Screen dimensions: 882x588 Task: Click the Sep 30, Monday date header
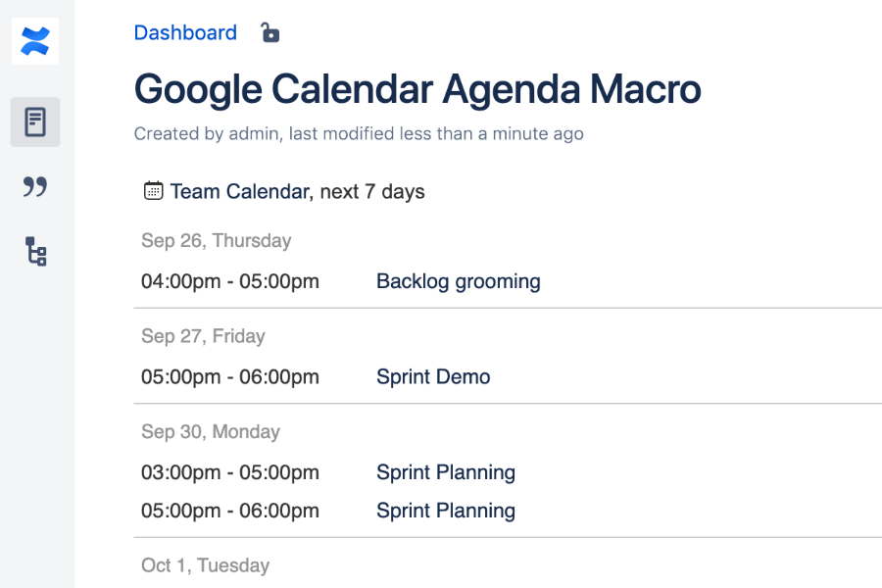pos(211,432)
